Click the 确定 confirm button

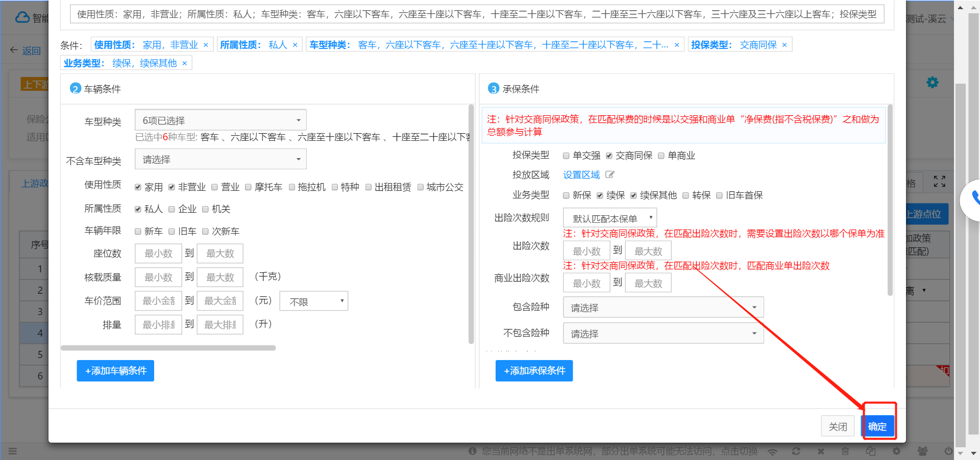(877, 426)
